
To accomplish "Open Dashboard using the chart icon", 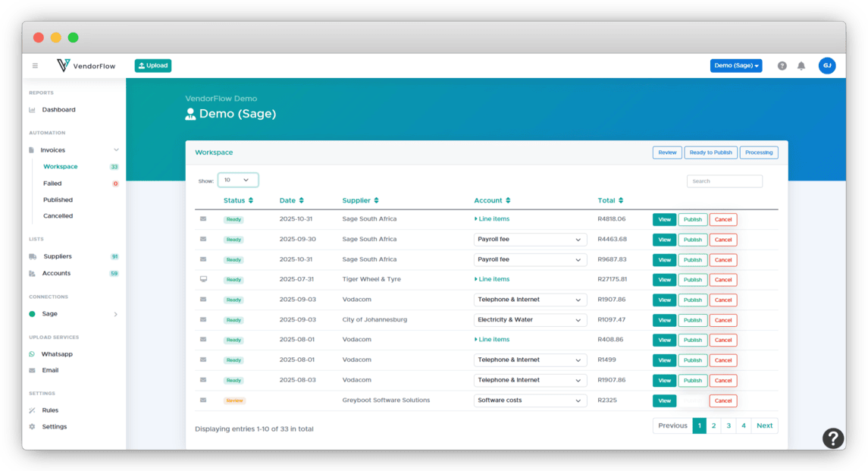I will tap(30, 109).
